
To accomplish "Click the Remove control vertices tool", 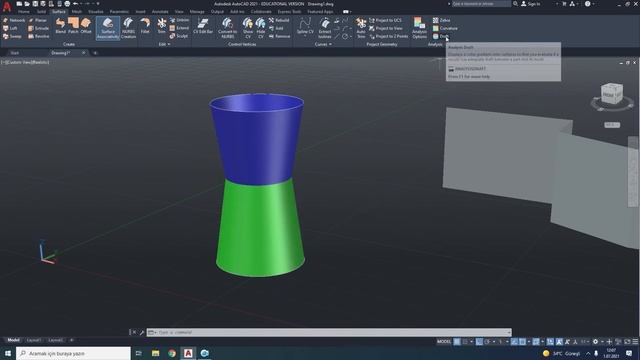I will click(x=279, y=36).
